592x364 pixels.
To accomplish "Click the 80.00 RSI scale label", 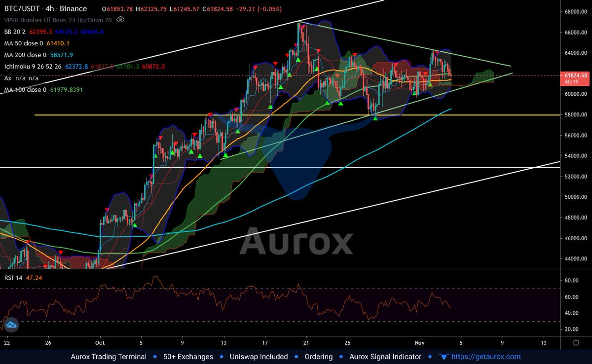I will click(x=571, y=281).
